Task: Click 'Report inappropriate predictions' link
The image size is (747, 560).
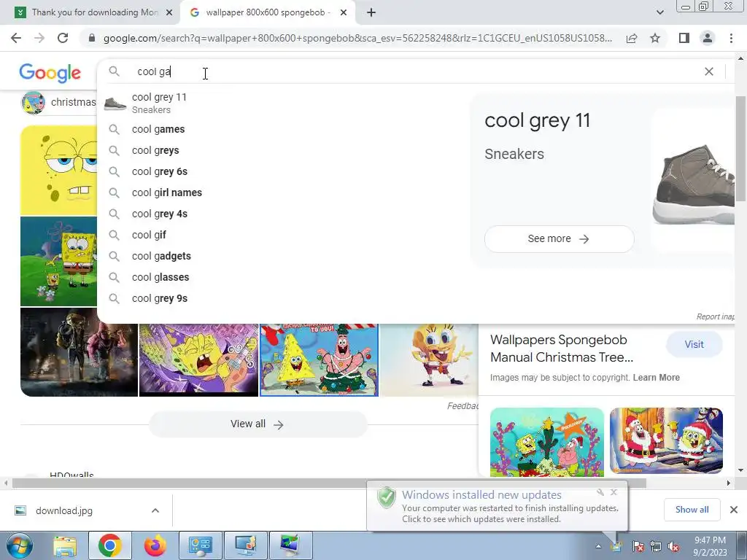Action: pos(715,316)
